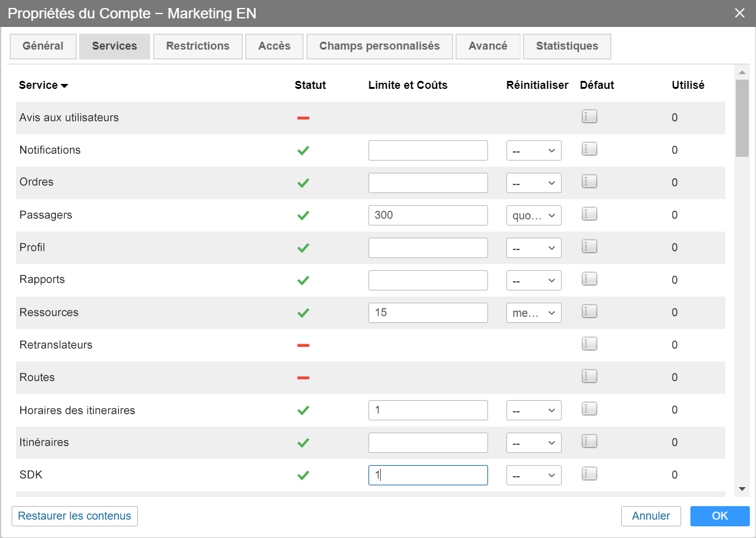Click the vertical scrollbar down arrow
Viewport: 756px width, 538px height.
(x=742, y=488)
